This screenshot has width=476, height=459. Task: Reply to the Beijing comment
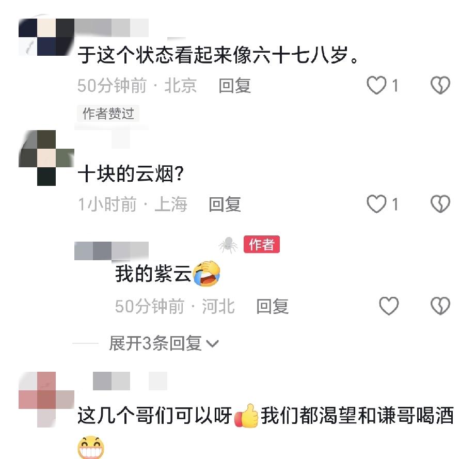coord(235,86)
